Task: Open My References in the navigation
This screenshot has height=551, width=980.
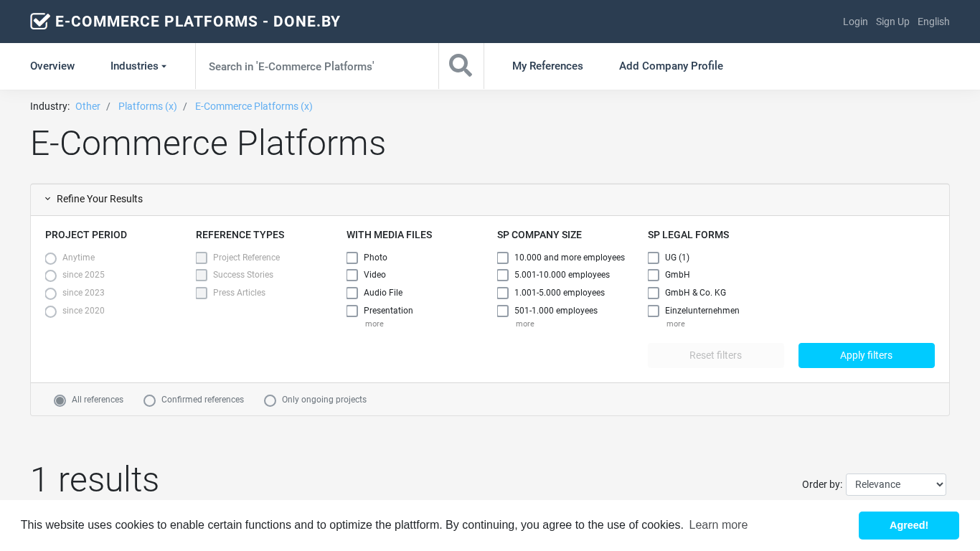Action: [547, 66]
